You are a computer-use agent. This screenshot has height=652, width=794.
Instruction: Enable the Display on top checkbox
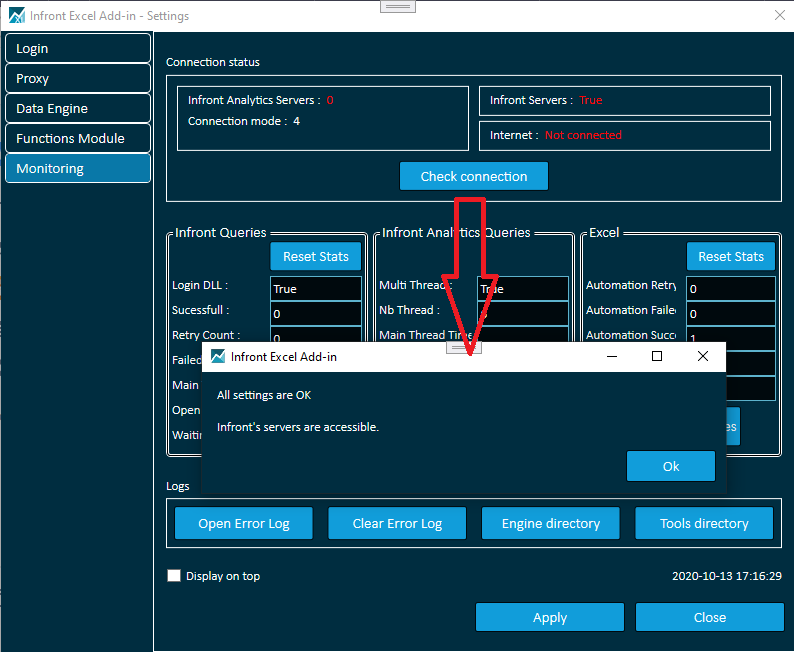[x=174, y=576]
